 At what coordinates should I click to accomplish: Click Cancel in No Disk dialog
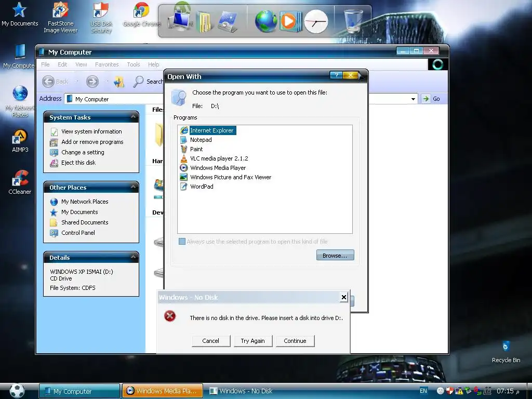point(211,341)
